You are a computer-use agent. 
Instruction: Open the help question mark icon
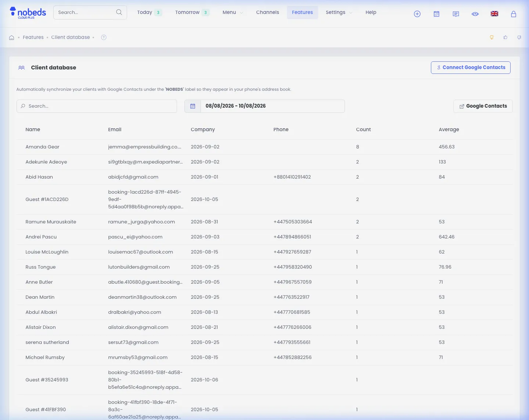tap(104, 37)
